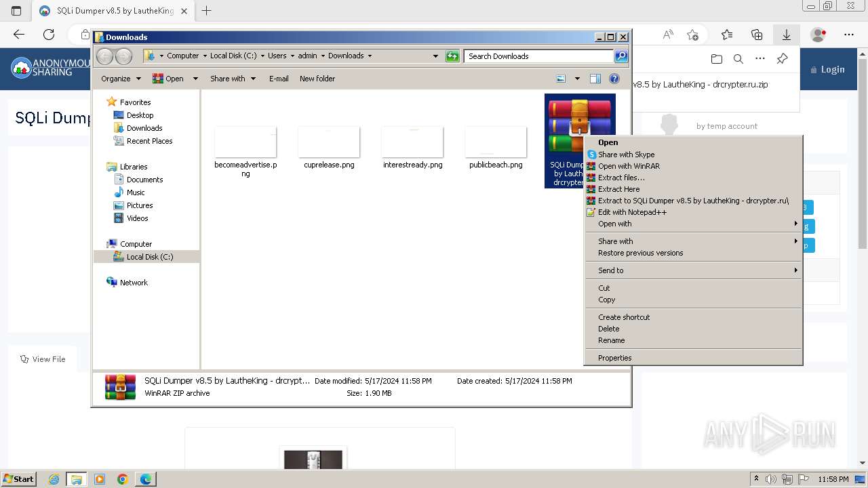The height and width of the screenshot is (488, 868).
Task: Open Properties from context menu
Action: coord(693,358)
